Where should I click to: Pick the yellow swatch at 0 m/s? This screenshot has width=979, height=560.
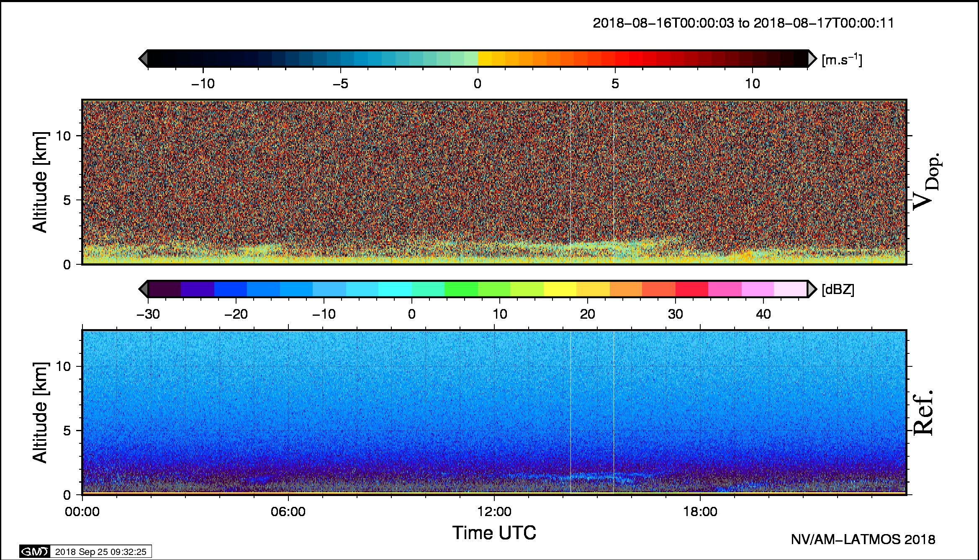pyautogui.click(x=485, y=59)
